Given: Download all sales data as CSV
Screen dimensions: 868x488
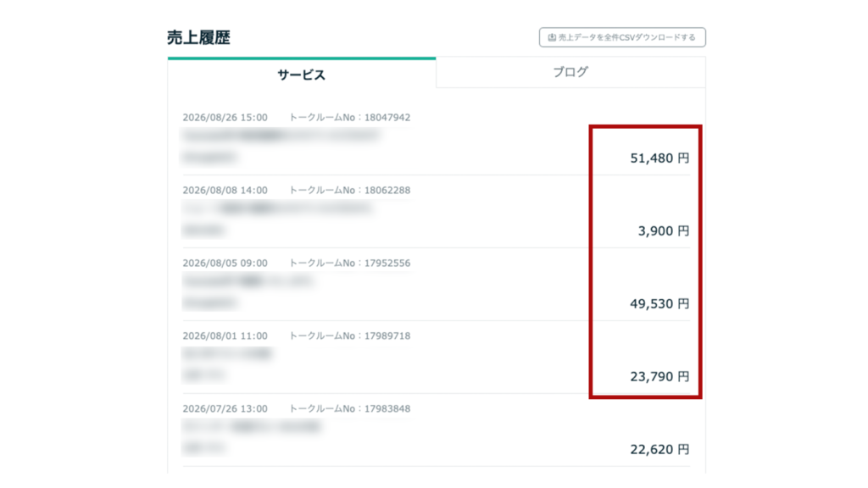Looking at the screenshot, I should (x=622, y=37).
